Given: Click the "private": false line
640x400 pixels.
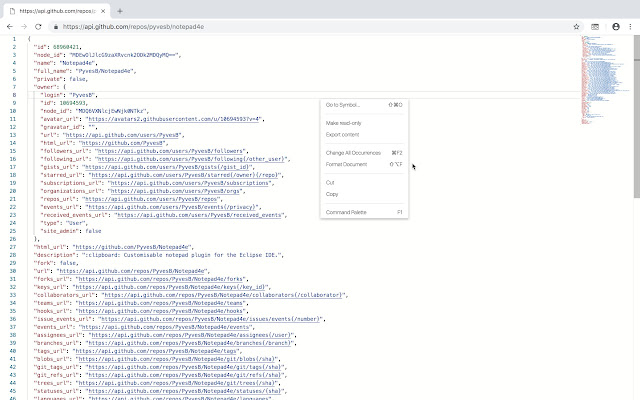Looking at the screenshot, I should point(60,79).
